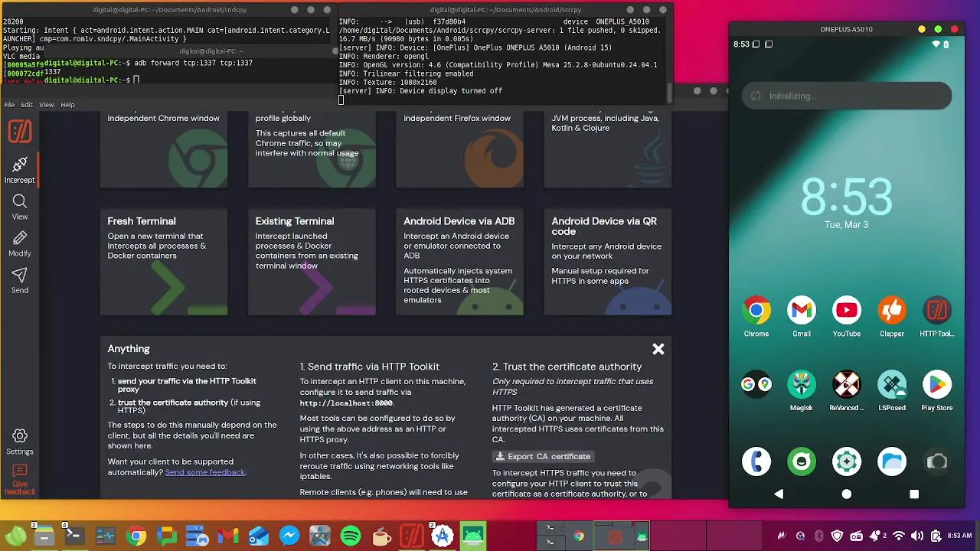Open Messenger from the taskbar
Screen dimensions: 980x551
289,536
